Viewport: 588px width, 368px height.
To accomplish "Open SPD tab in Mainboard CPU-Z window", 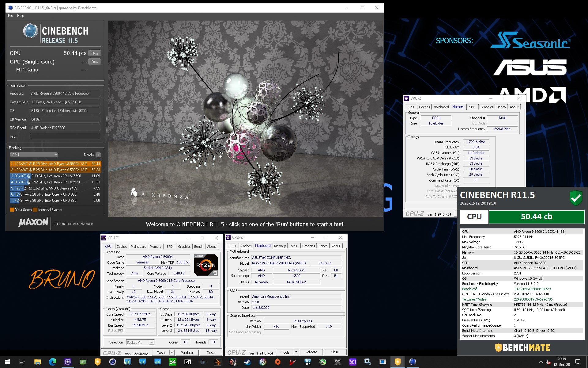I will [294, 246].
